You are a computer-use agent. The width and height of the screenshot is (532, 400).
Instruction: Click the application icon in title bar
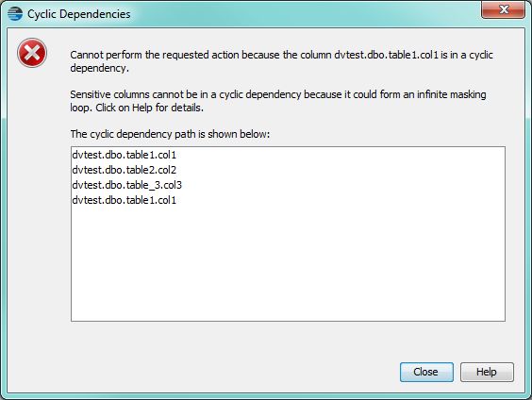[15, 14]
